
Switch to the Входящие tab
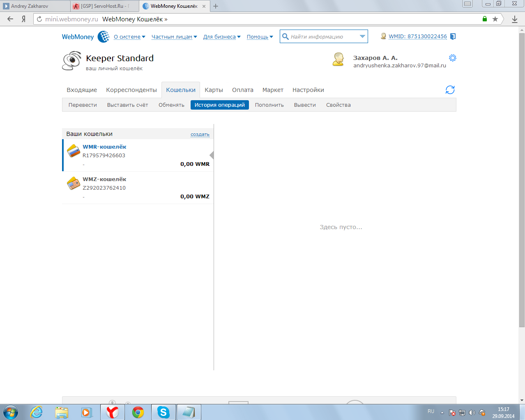(x=82, y=90)
